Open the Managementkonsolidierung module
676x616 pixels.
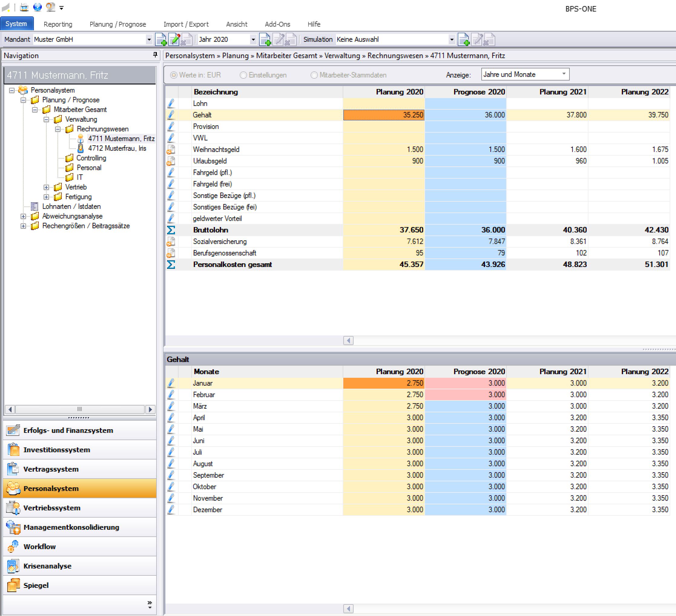(80, 528)
